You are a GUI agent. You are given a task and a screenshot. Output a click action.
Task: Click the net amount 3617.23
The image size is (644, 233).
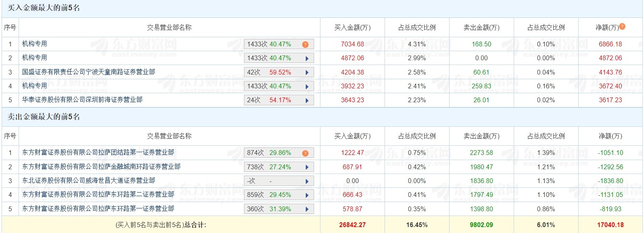click(610, 100)
